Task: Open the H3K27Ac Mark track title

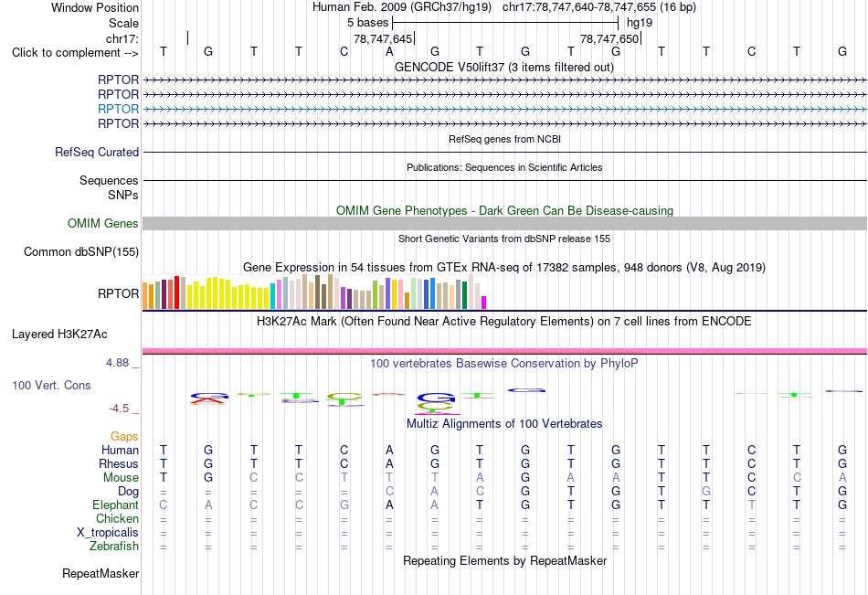Action: pyautogui.click(x=503, y=322)
